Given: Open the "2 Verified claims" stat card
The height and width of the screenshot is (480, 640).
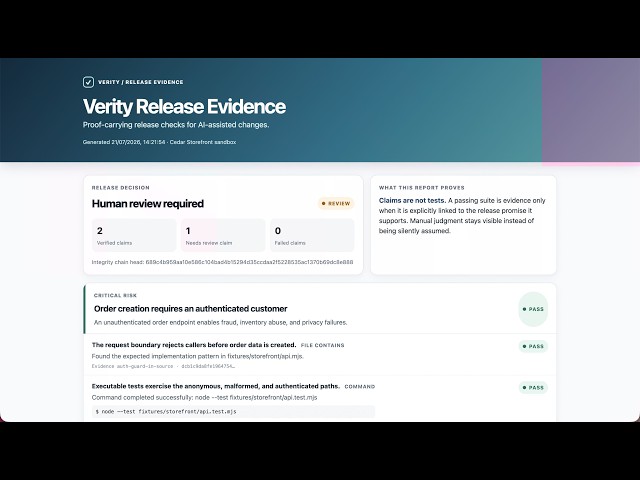Looking at the screenshot, I should (134, 235).
